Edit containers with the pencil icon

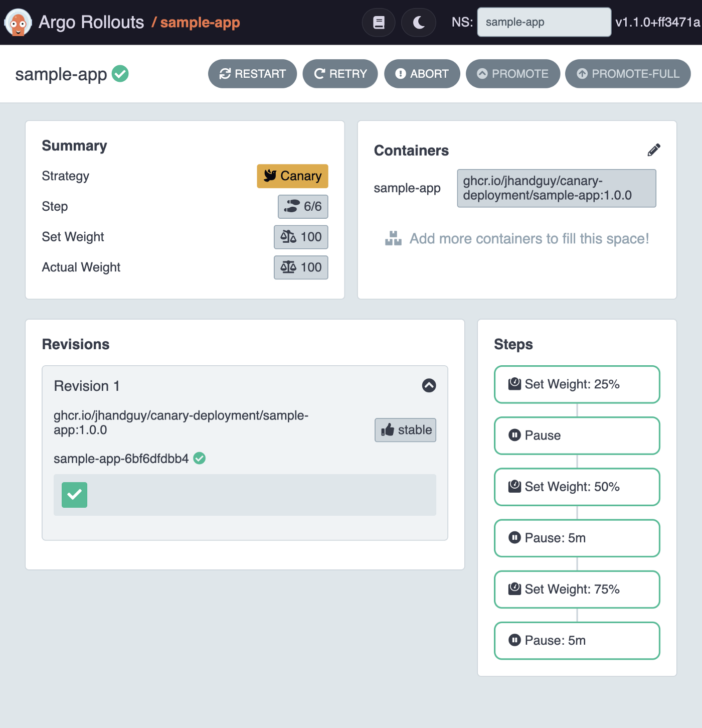pos(654,150)
